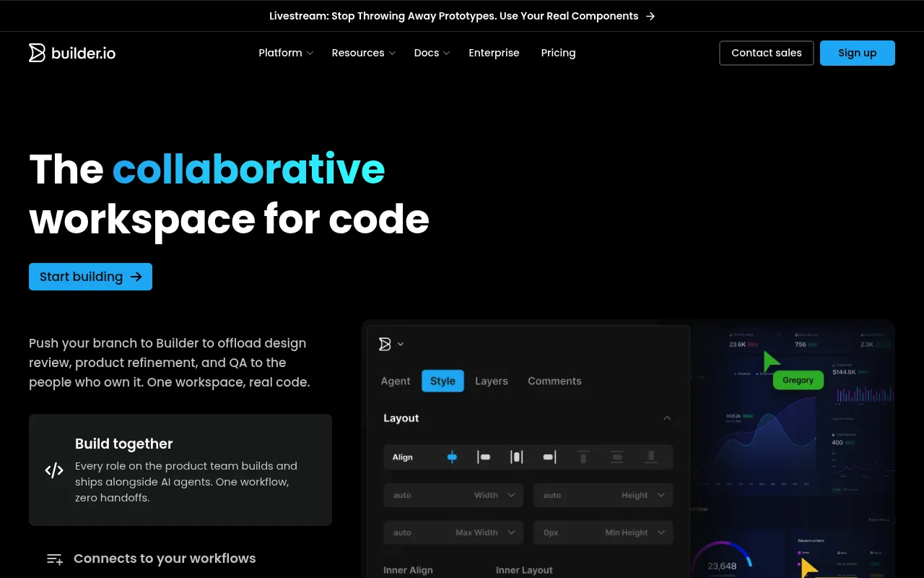
Task: Open the Max Width dropdown
Action: coord(485,532)
